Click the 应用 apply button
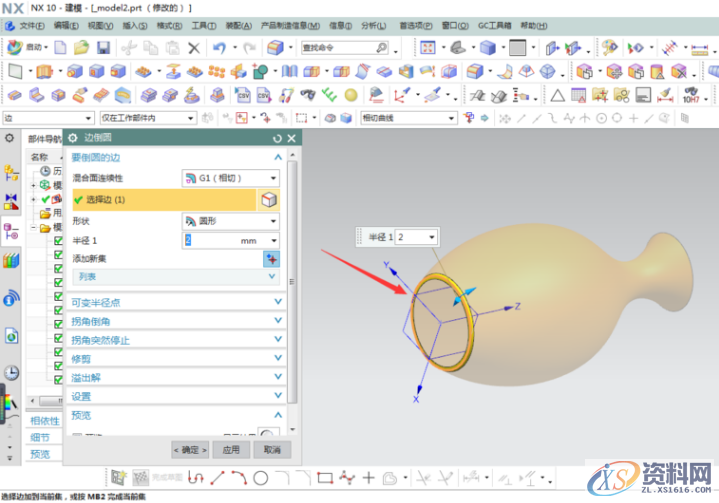The image size is (719, 503). 231,449
